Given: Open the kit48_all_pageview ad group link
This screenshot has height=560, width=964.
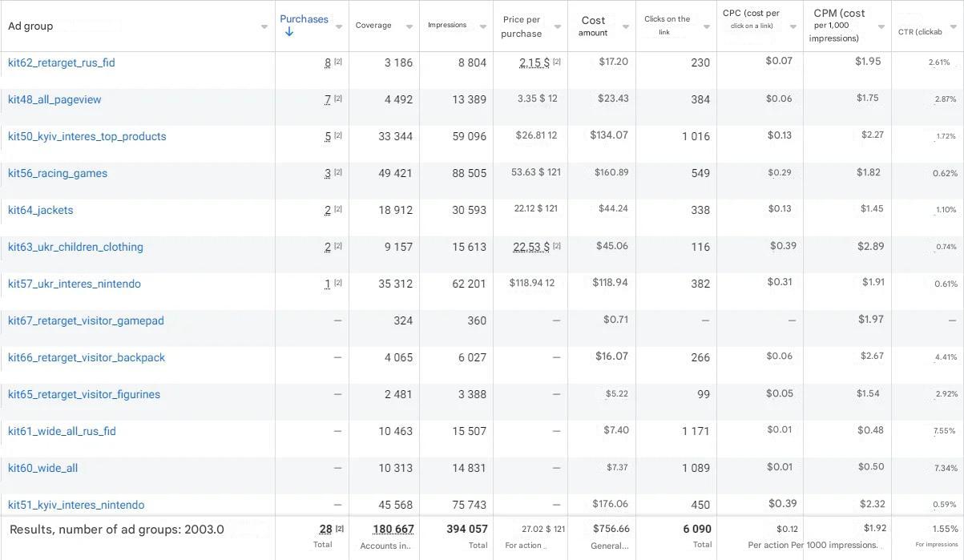Looking at the screenshot, I should [54, 99].
